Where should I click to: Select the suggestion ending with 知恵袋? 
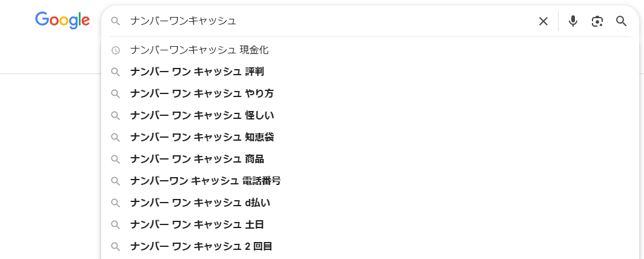(x=202, y=137)
